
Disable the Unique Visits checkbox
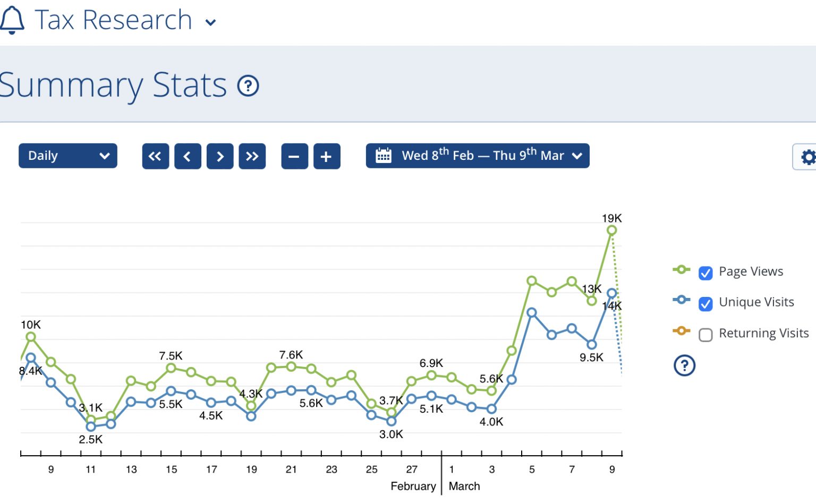point(705,304)
